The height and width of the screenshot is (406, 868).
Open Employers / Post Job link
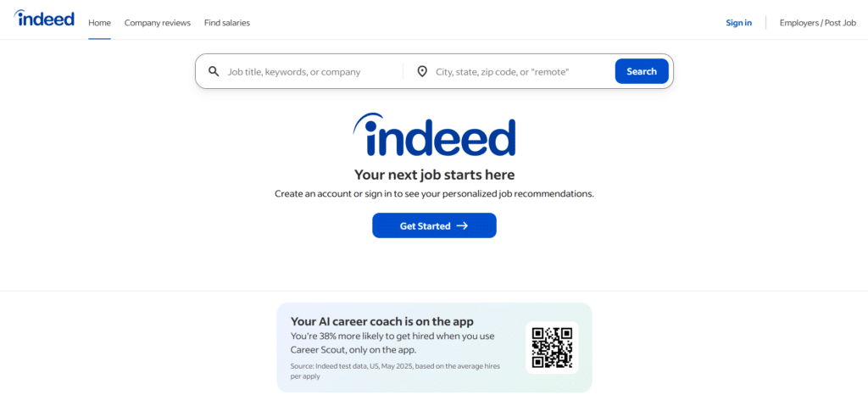pyautogui.click(x=818, y=23)
